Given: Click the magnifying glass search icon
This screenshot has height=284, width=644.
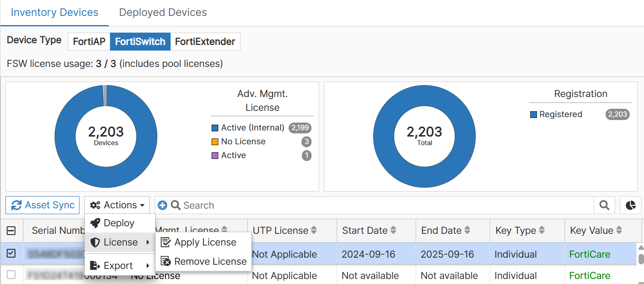Looking at the screenshot, I should [x=604, y=205].
